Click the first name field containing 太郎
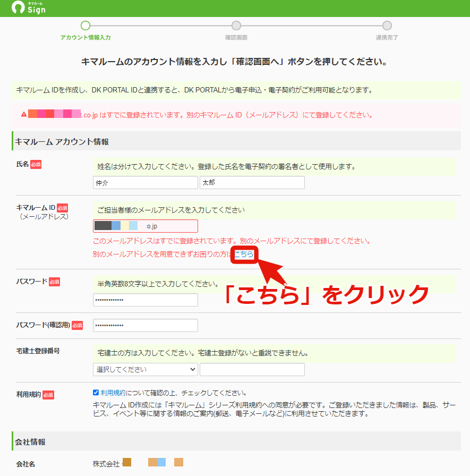470x476 pixels. (252, 183)
